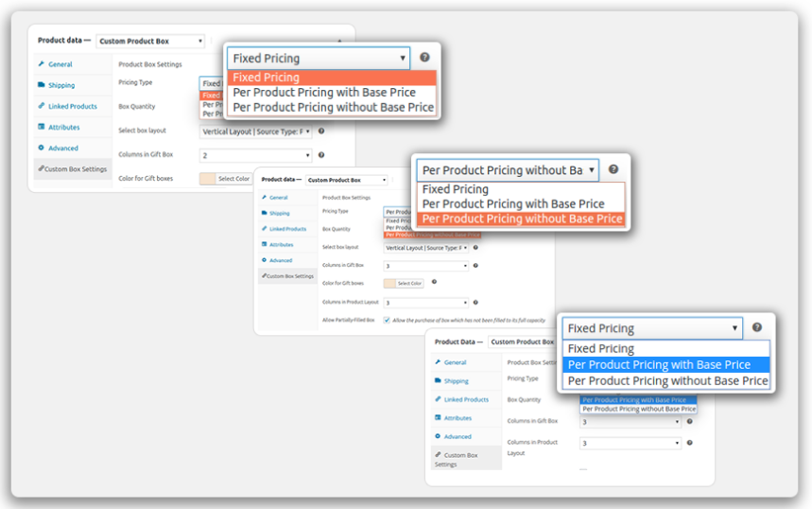Click the Advanced gear icon in the middle panel
The width and height of the screenshot is (812, 509).
[264, 259]
